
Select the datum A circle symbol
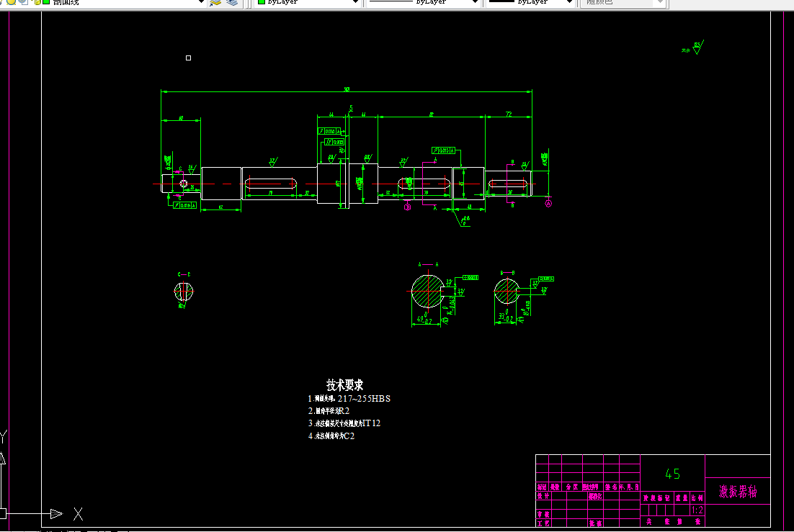(548, 204)
